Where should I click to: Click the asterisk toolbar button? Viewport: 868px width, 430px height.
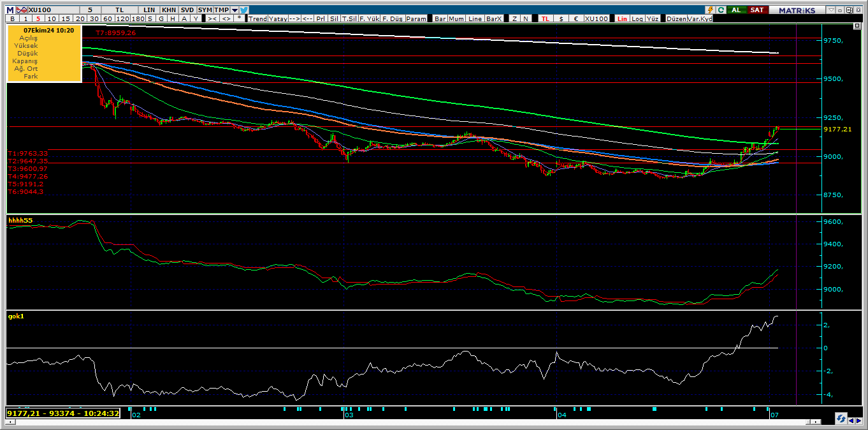click(x=239, y=19)
